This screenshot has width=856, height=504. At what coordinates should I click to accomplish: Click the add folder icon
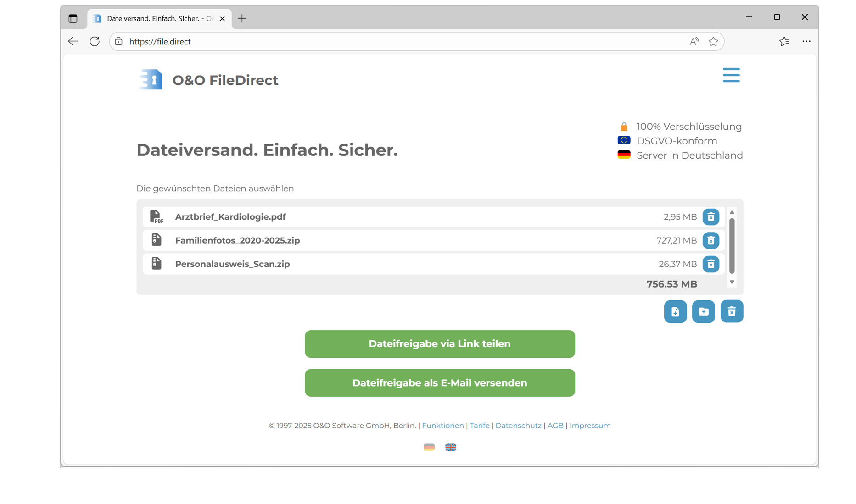click(703, 311)
